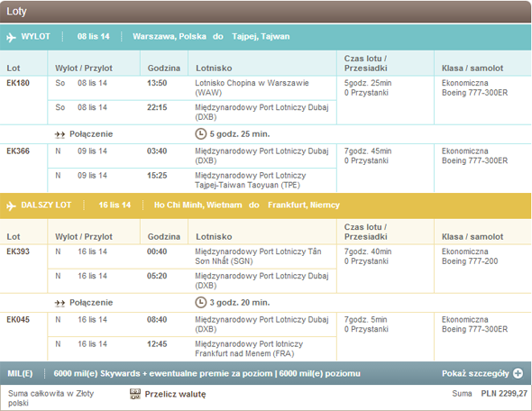Click flight duration 7godz. 40min
532x411 pixels.
coord(368,251)
